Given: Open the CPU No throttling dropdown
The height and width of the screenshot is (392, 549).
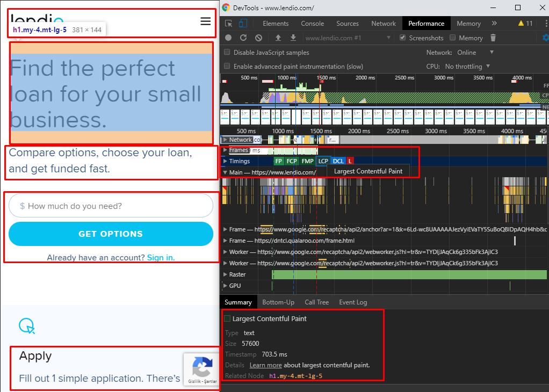Looking at the screenshot, I should click(x=467, y=67).
